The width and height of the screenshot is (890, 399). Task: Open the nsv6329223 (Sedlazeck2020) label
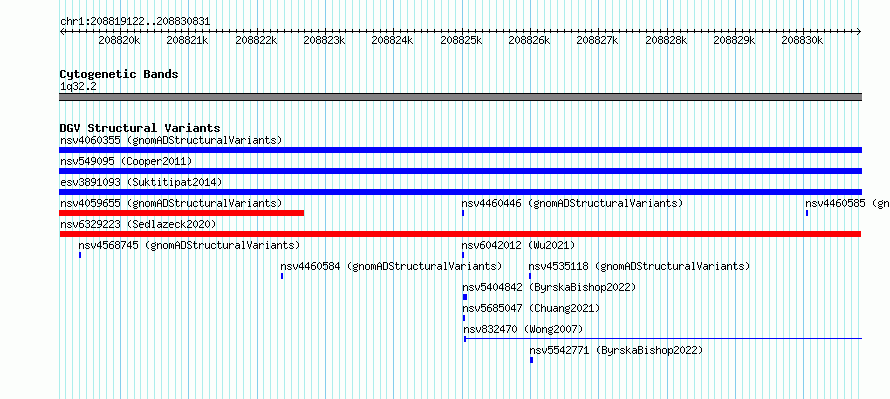pos(138,224)
